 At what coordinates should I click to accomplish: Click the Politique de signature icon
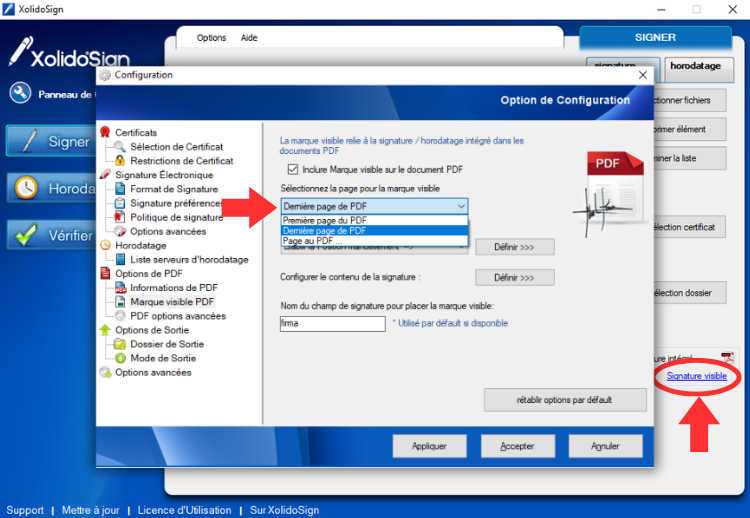(x=120, y=217)
